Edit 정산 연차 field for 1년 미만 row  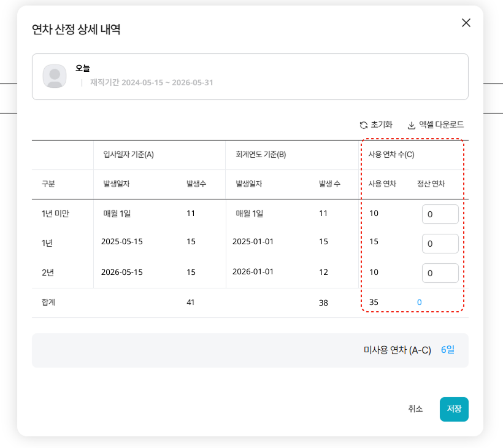coord(440,214)
